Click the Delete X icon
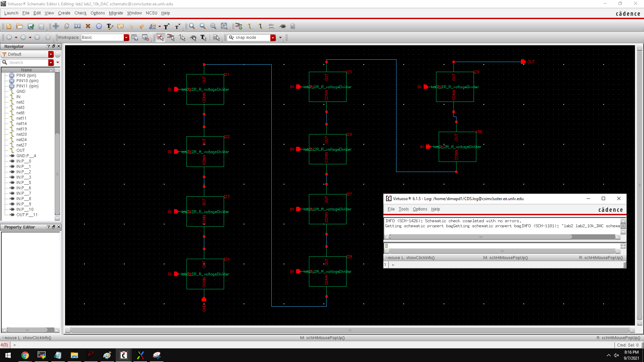This screenshot has width=644, height=362. coord(88,26)
